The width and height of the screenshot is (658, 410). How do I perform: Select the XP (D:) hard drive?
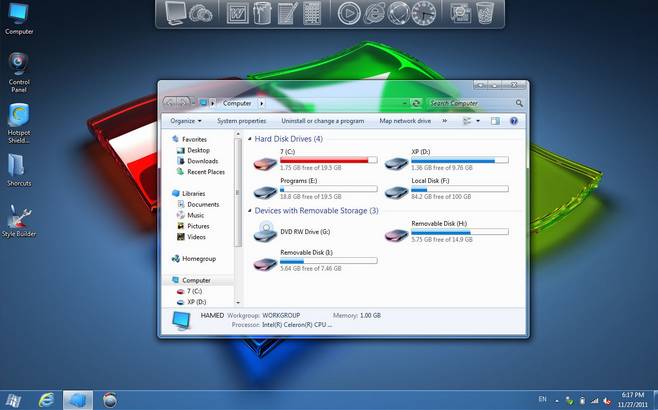(x=446, y=160)
